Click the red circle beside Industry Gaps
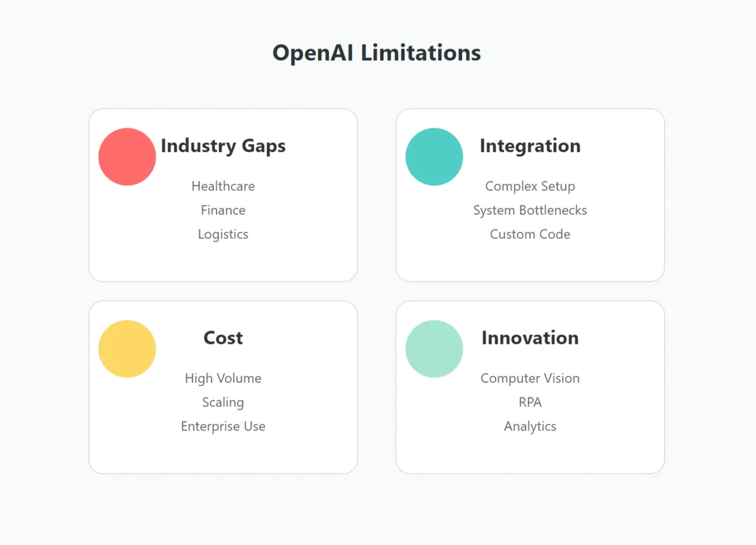This screenshot has width=756, height=545. pos(127,157)
